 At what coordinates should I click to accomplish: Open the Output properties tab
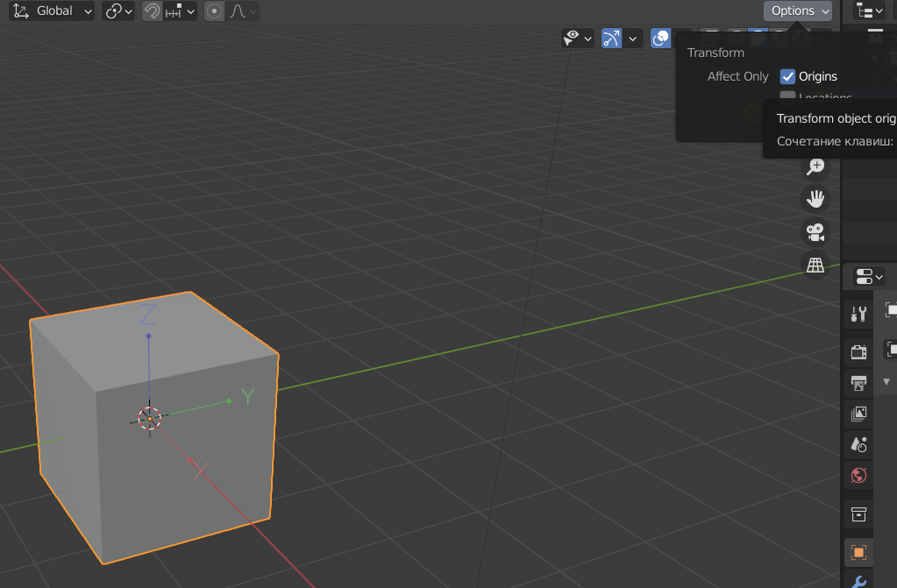pyautogui.click(x=858, y=382)
